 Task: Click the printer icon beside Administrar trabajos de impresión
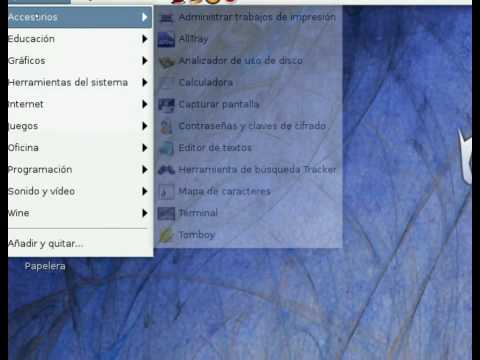coord(166,17)
